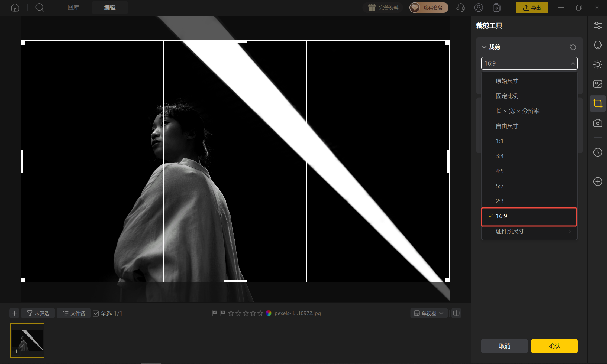Image resolution: width=607 pixels, height=364 pixels.
Task: Collapse the 16:9 ratio combo box
Action: coord(529,63)
